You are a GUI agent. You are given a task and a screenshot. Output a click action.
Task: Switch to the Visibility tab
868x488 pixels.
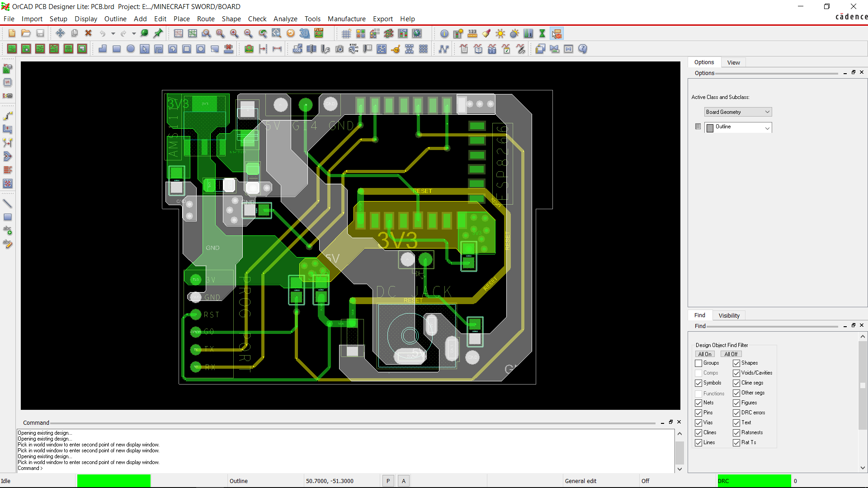click(x=729, y=316)
